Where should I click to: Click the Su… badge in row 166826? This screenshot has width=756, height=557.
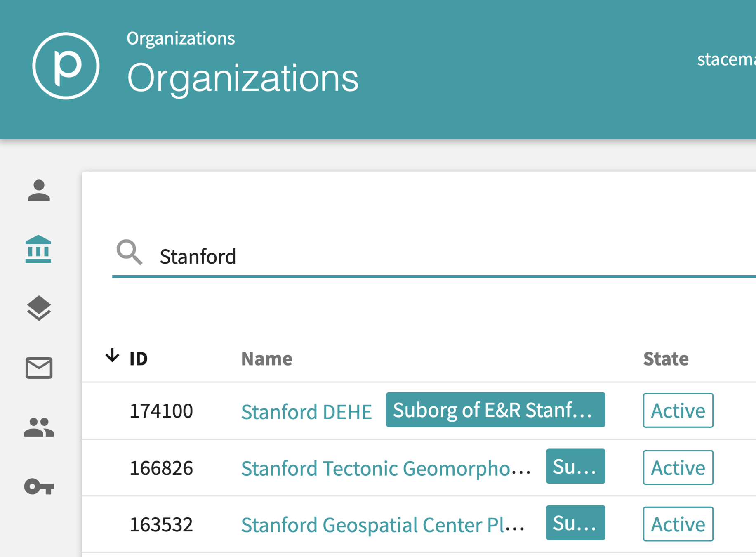(x=575, y=466)
